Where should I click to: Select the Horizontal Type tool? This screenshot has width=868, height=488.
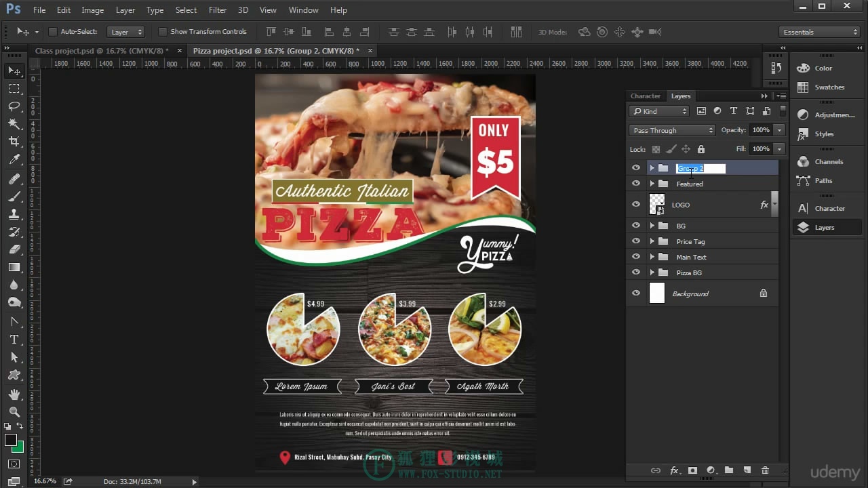point(14,339)
